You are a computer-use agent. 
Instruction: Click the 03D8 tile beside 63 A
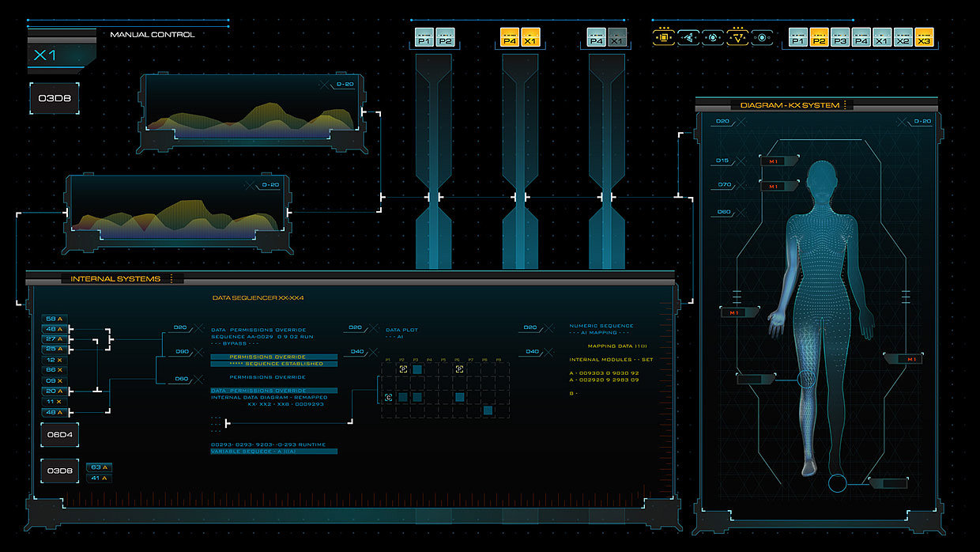click(59, 471)
